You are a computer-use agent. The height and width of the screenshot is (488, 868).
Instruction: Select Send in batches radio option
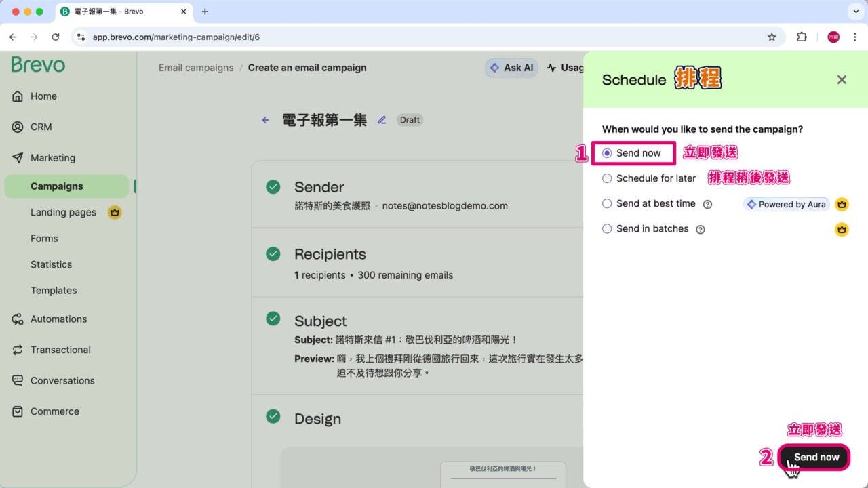[x=607, y=229]
